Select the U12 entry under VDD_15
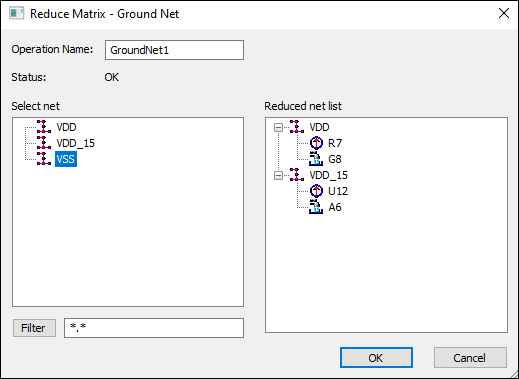Viewport: 519px width, 379px height. click(x=338, y=191)
